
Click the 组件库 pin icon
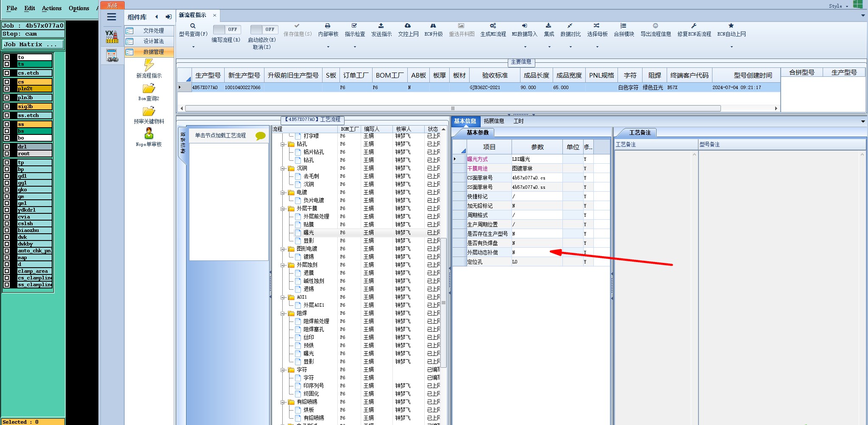[168, 17]
